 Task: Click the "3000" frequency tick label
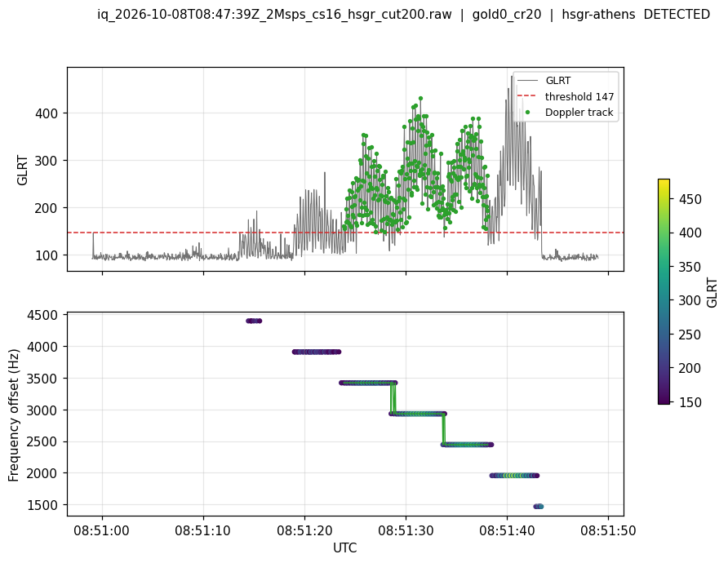click(42, 410)
